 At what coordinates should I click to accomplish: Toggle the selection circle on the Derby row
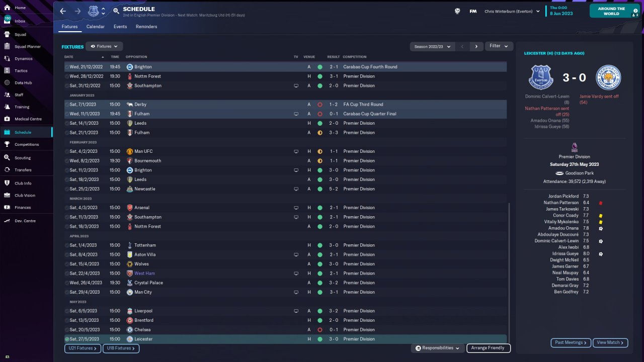click(x=67, y=105)
